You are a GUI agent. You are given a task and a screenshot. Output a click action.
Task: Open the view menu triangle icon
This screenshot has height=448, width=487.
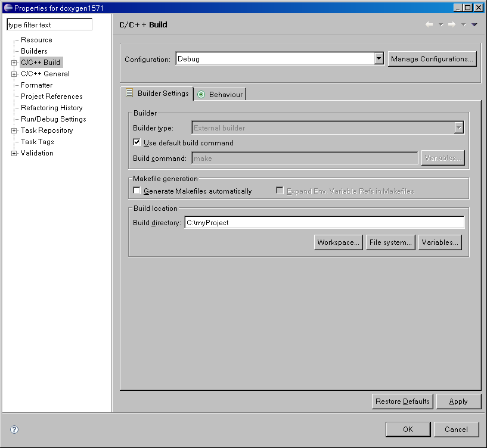(x=474, y=24)
